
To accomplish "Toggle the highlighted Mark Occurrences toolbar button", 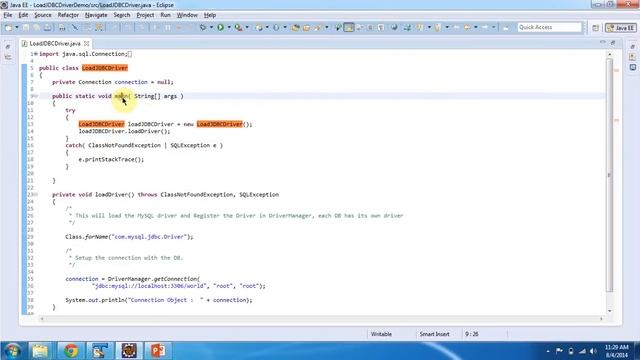I will [x=349, y=27].
